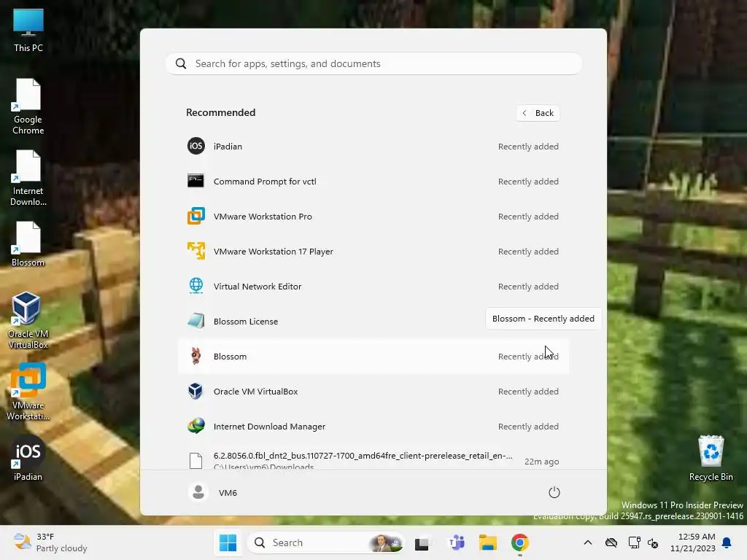
Task: Open the notification bell icon
Action: coord(727,542)
